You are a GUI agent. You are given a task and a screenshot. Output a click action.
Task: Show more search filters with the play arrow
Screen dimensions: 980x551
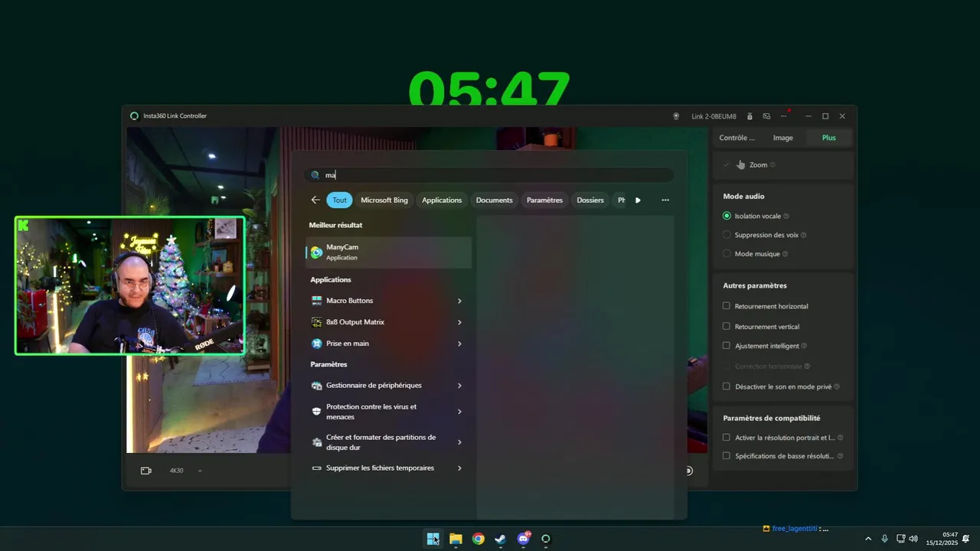point(638,201)
